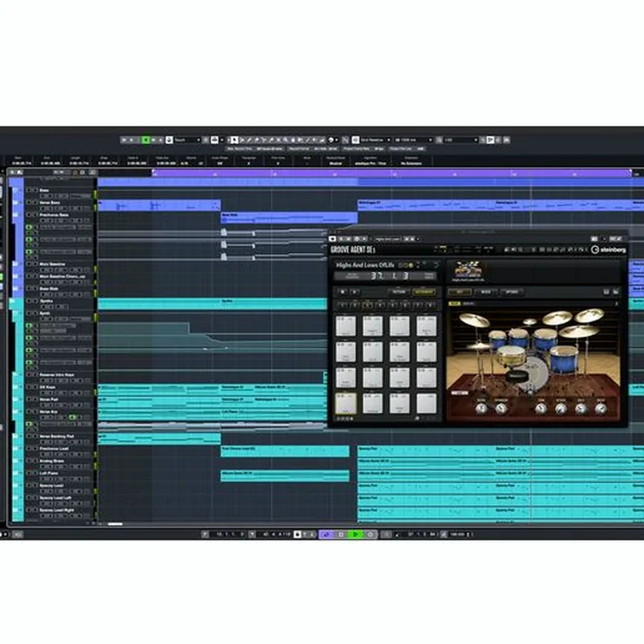The height and width of the screenshot is (644, 644).
Task: Mute the Main Bassline track
Action: [29, 264]
